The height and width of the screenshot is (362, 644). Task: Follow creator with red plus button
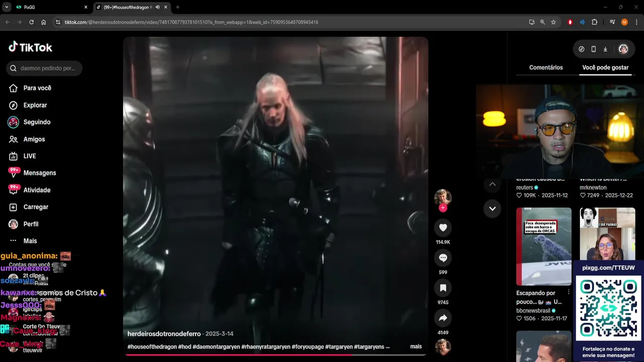tap(443, 208)
